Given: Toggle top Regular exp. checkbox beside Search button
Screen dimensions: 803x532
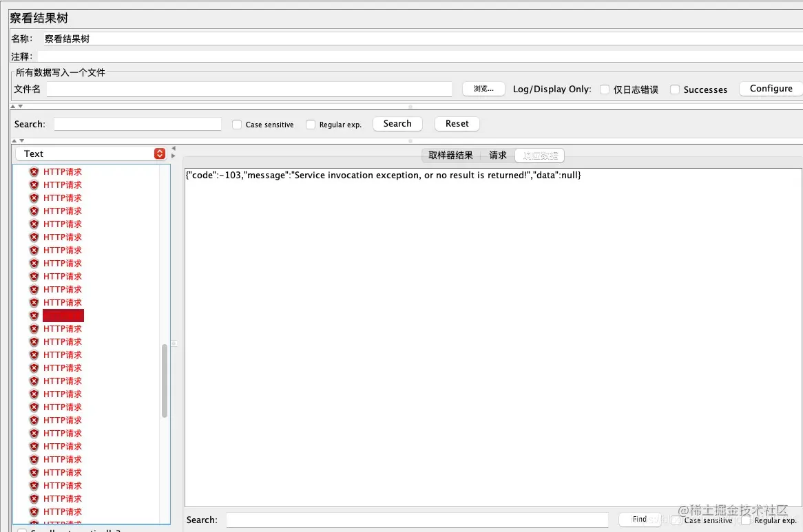Looking at the screenshot, I should [x=311, y=125].
